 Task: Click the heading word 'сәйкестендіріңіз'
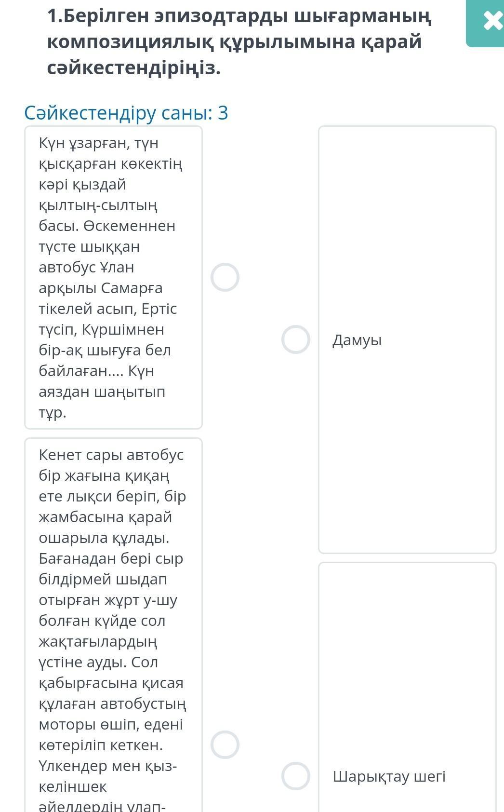coord(133,68)
